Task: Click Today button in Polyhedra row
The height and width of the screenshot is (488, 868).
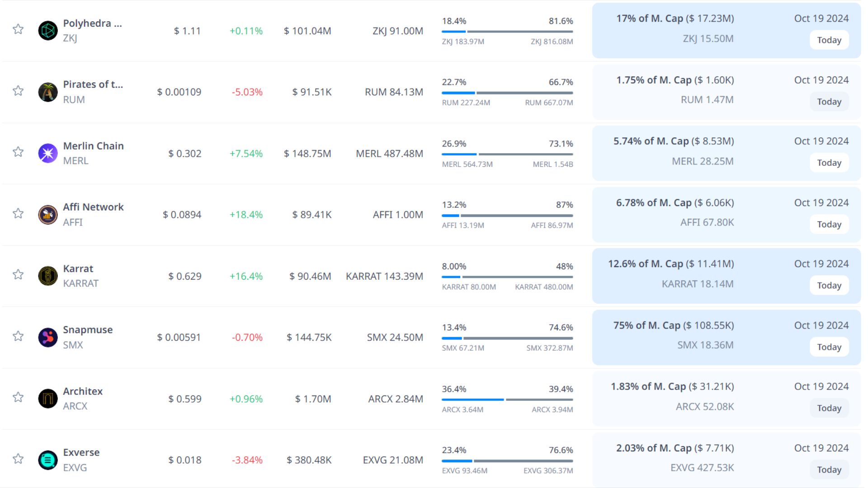Action: [829, 40]
